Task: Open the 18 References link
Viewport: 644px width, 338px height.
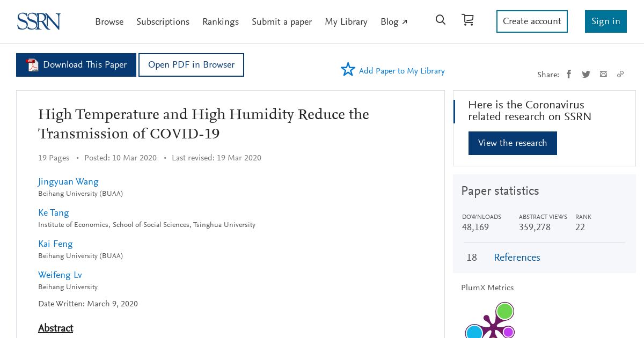Action: point(517,258)
